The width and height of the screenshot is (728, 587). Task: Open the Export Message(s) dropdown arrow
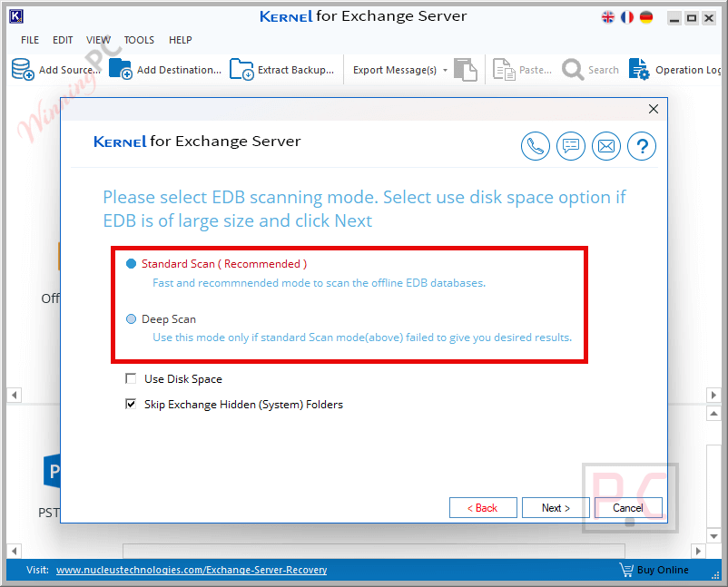tap(445, 70)
